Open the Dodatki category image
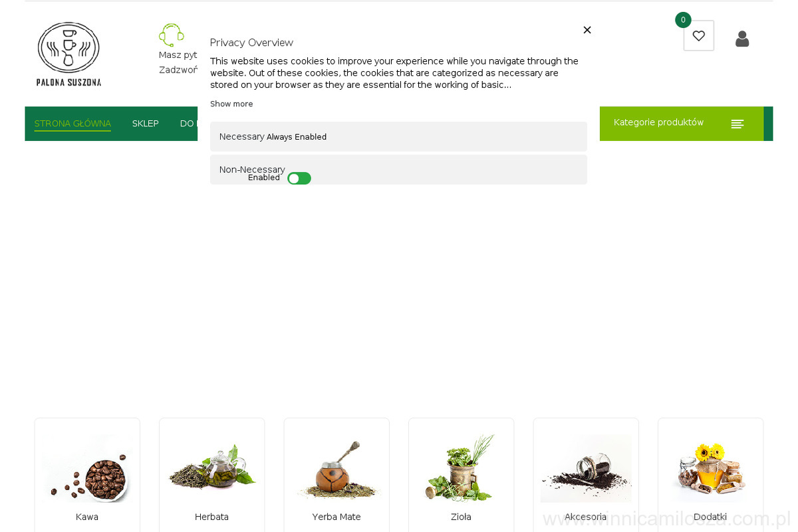This screenshot has width=798, height=532. click(710, 469)
